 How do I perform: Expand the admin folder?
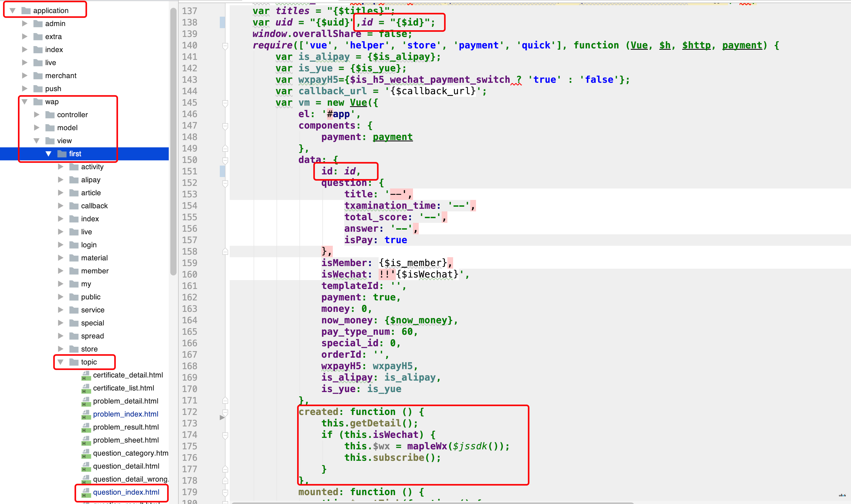(x=24, y=23)
